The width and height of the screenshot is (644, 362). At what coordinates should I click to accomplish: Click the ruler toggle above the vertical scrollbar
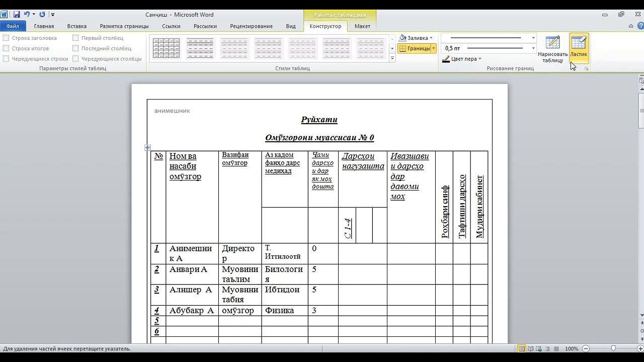[641, 80]
